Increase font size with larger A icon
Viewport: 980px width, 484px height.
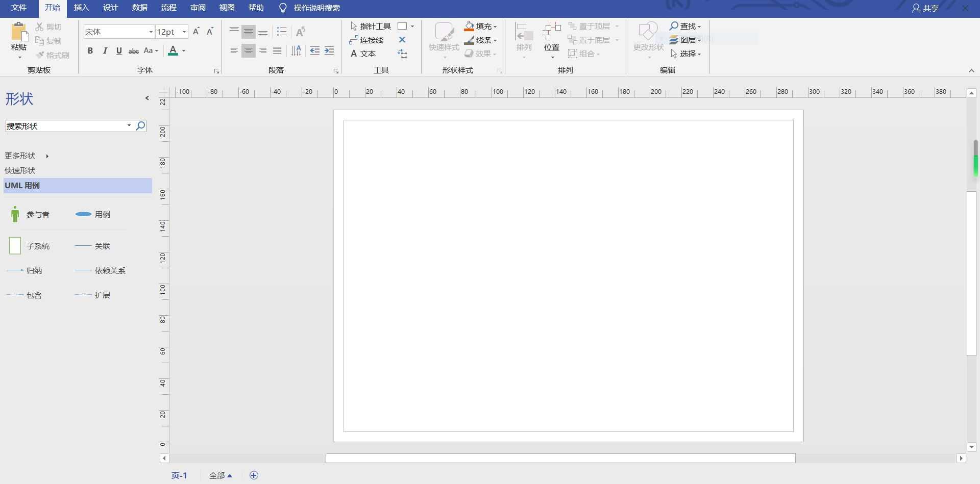196,32
